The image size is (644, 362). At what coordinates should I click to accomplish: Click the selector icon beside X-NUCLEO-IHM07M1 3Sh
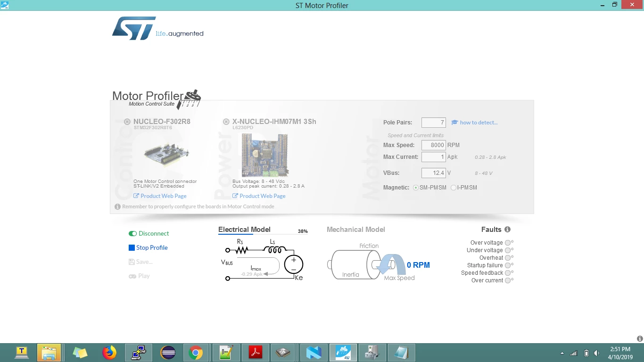point(226,122)
